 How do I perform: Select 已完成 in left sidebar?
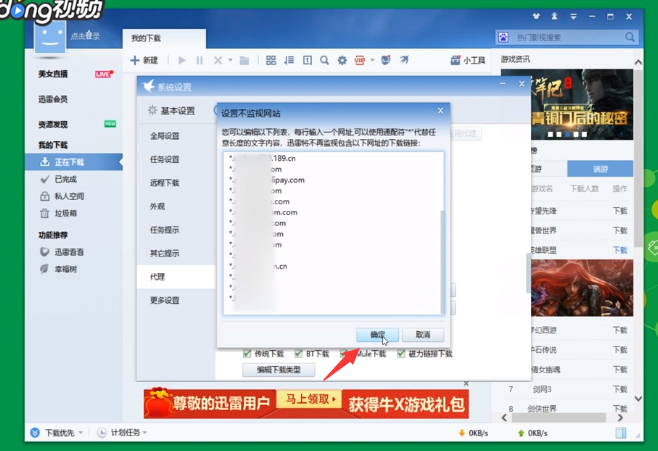pos(65,179)
